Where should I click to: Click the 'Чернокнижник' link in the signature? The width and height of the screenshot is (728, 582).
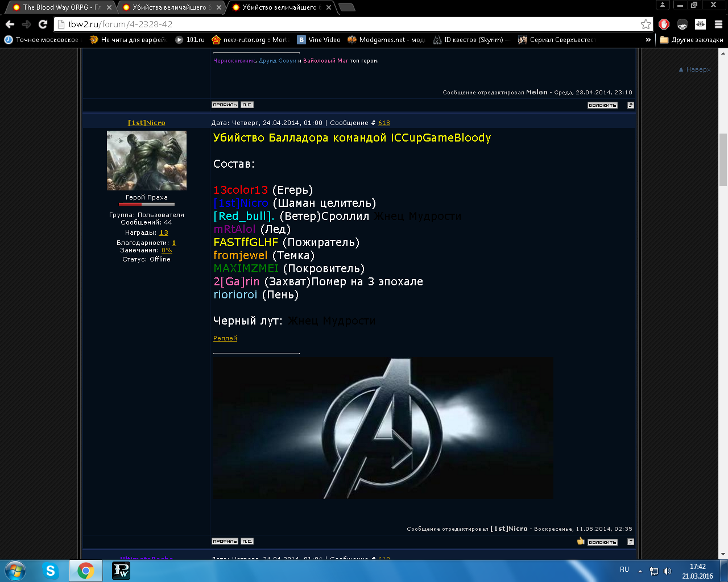[234, 61]
